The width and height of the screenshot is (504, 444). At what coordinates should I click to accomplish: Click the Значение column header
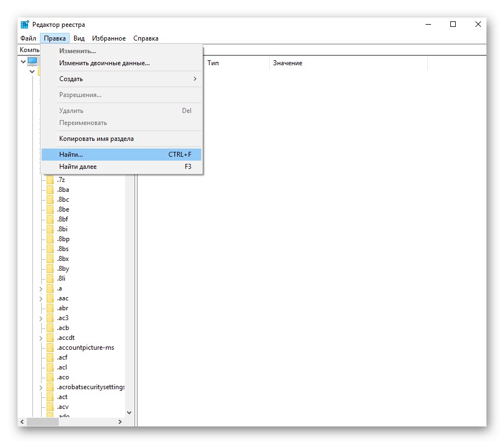tap(348, 63)
